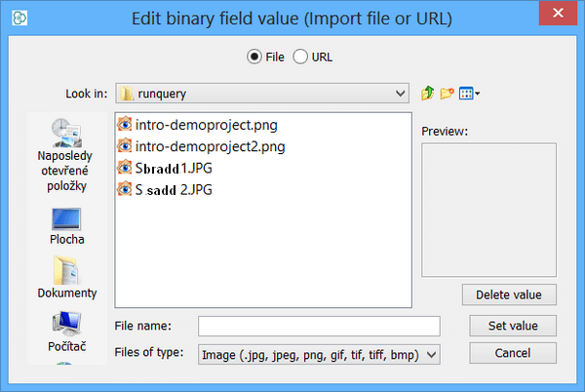This screenshot has width=585, height=392.
Task: Open the view menu list/details icon
Action: pyautogui.click(x=469, y=93)
